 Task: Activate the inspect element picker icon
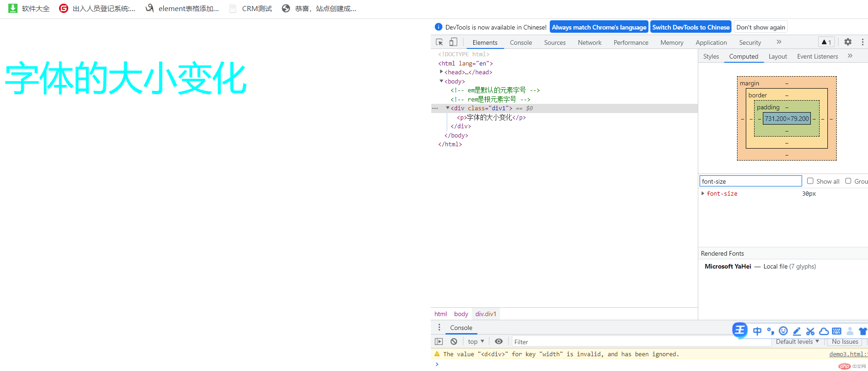(x=439, y=42)
